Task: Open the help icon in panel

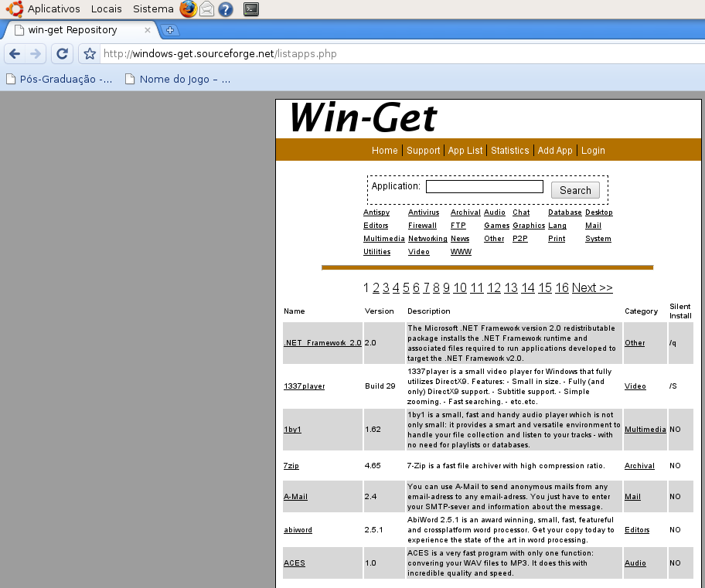Action: 226,9
